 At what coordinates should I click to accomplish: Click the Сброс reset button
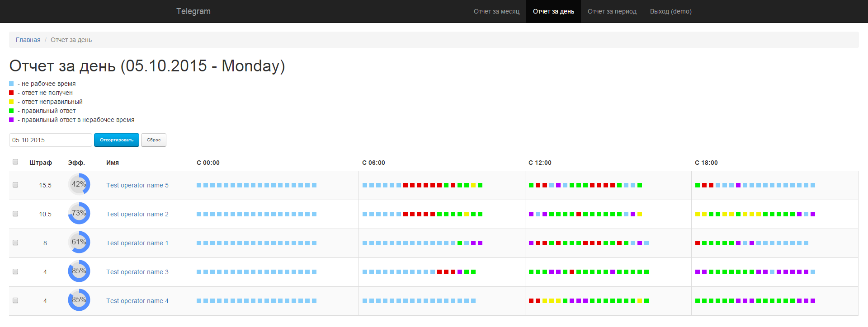154,140
